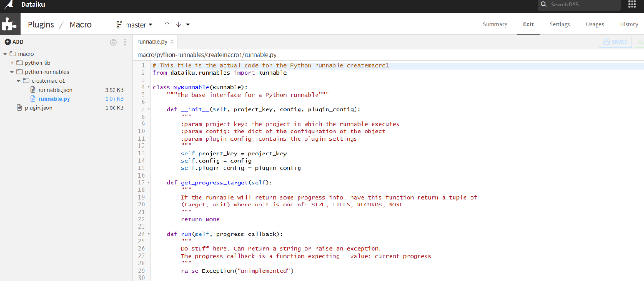Place cursor on 'return None' line
Image resolution: width=644 pixels, height=281 pixels.
click(200, 219)
